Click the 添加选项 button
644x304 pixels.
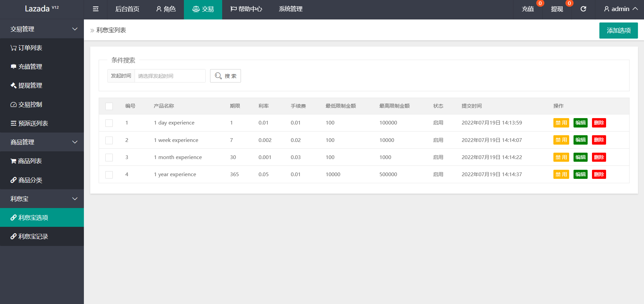point(618,31)
